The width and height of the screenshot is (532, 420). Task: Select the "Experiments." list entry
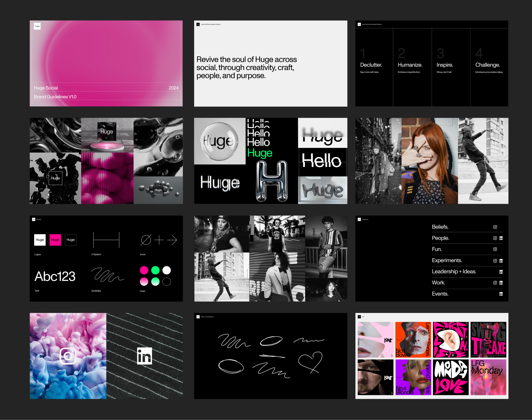447,260
